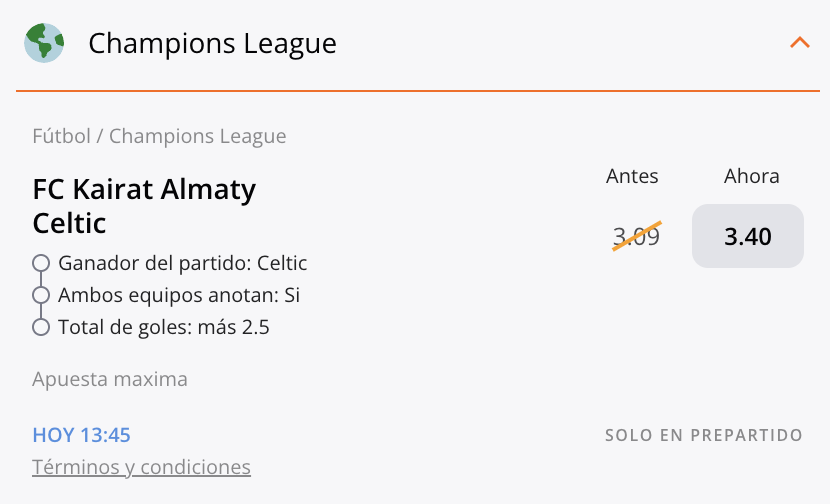Click the circle beside Ambos equipos anotan: Si

41,295
